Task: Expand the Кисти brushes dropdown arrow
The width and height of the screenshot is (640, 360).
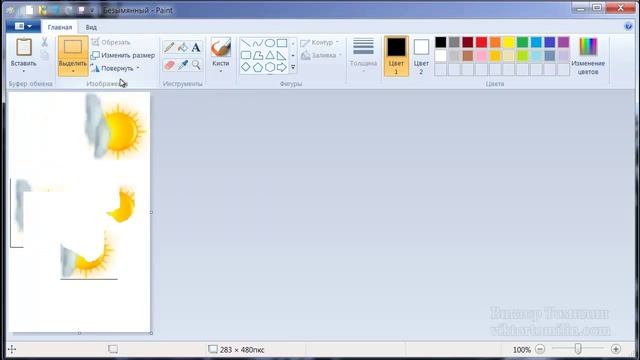Action: point(221,71)
